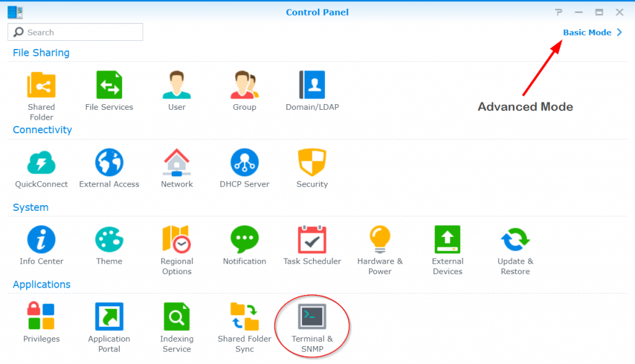The width and height of the screenshot is (635, 364).
Task: Open the Network configuration icon
Action: (177, 162)
